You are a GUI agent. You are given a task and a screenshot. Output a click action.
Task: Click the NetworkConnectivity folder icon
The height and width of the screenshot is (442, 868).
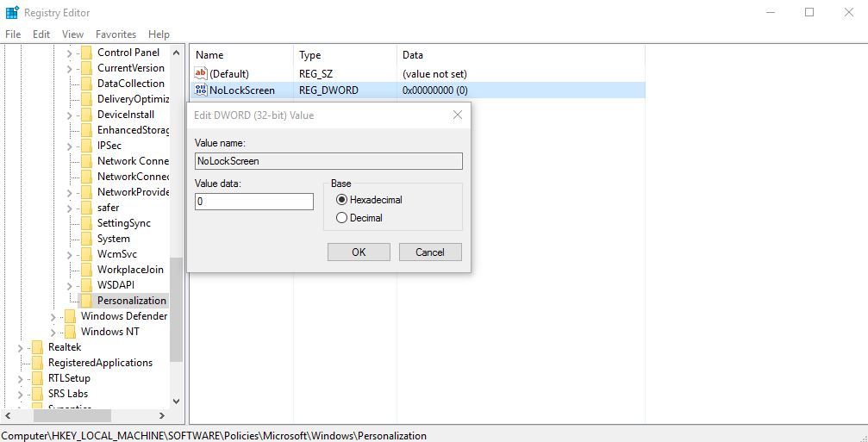pyautogui.click(x=86, y=177)
